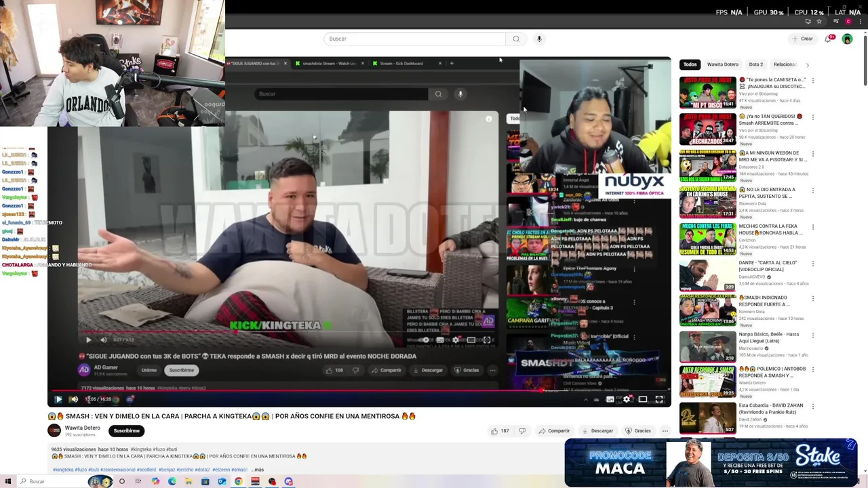Start voice search with microphone icon

tap(539, 39)
